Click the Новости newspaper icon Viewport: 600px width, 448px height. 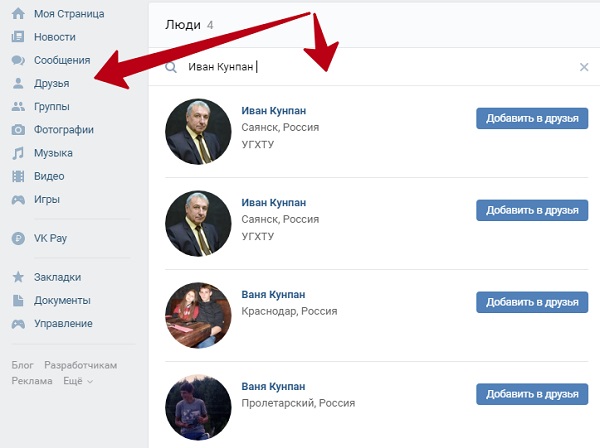tap(18, 37)
